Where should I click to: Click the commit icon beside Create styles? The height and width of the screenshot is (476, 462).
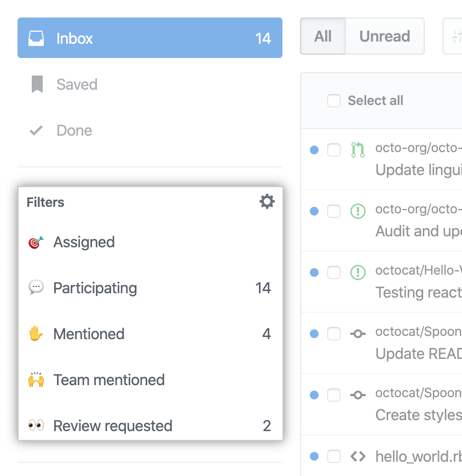click(x=357, y=395)
